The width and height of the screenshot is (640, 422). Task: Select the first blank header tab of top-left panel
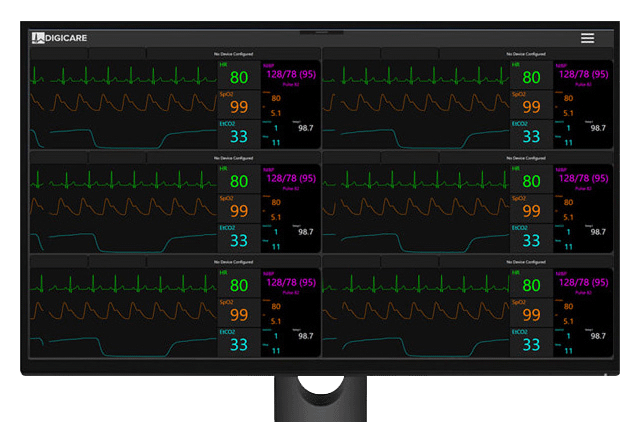(x=59, y=54)
